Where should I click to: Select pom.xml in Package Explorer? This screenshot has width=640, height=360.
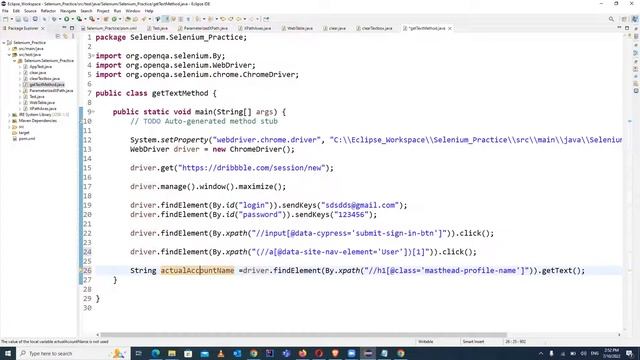tap(27, 139)
